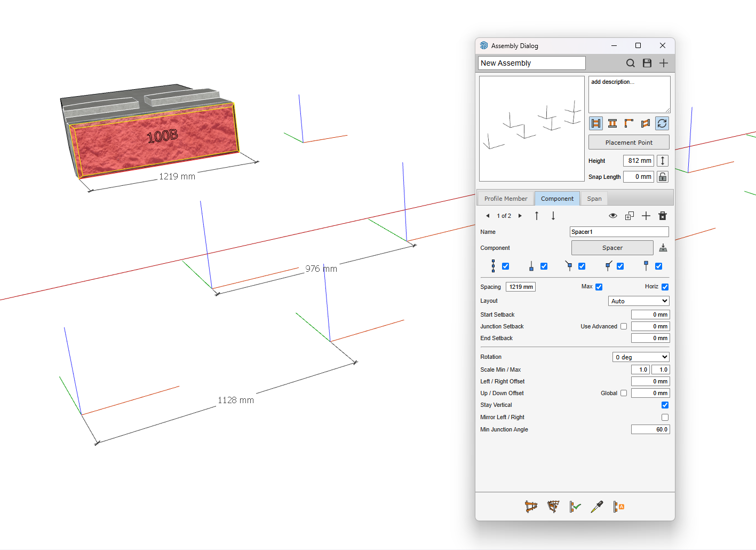This screenshot has height=550, width=756.
Task: Click the Spacing input field
Action: coord(520,287)
